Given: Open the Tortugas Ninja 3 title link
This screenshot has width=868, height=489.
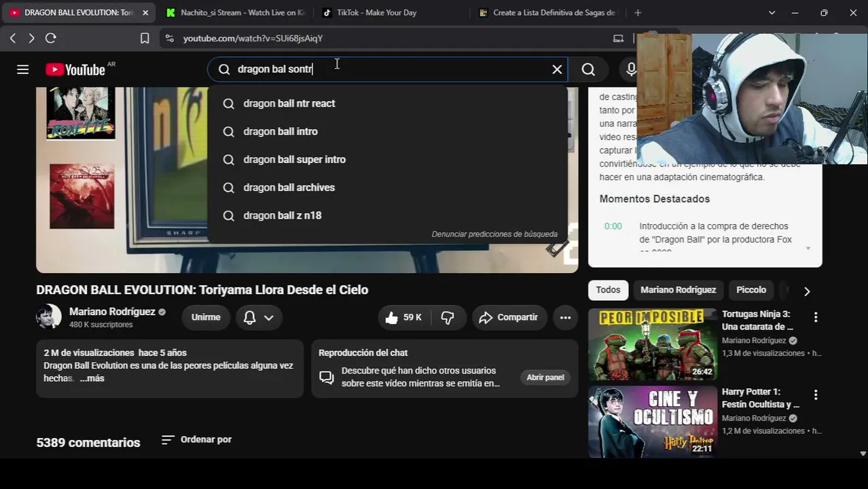Looking at the screenshot, I should [757, 321].
